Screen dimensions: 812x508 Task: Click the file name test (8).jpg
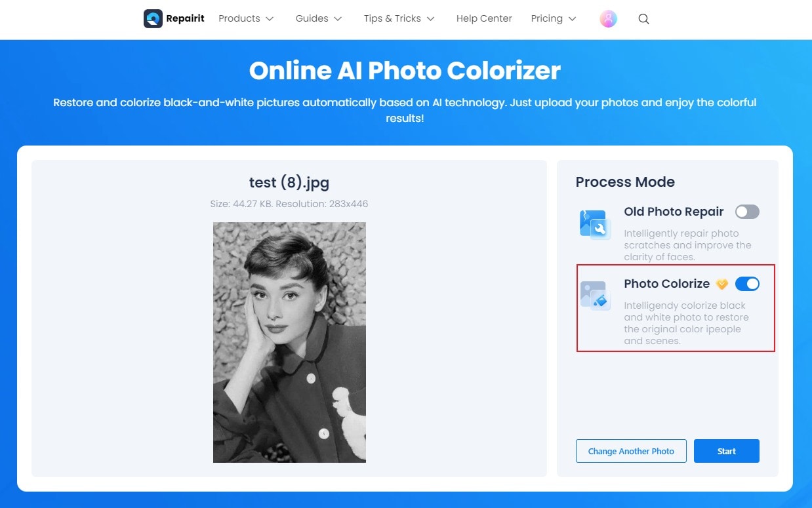289,182
